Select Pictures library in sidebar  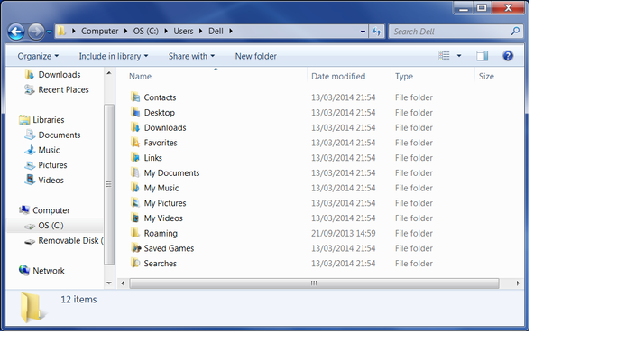coord(52,165)
